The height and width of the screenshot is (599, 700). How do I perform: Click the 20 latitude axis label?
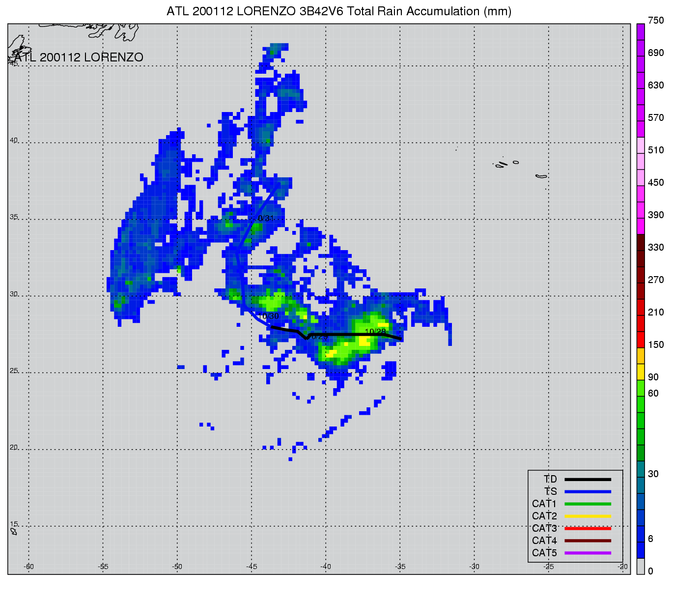(14, 447)
